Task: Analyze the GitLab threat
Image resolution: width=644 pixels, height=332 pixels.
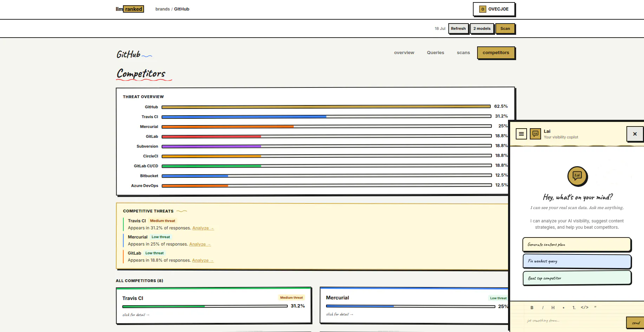Action: 203,260
